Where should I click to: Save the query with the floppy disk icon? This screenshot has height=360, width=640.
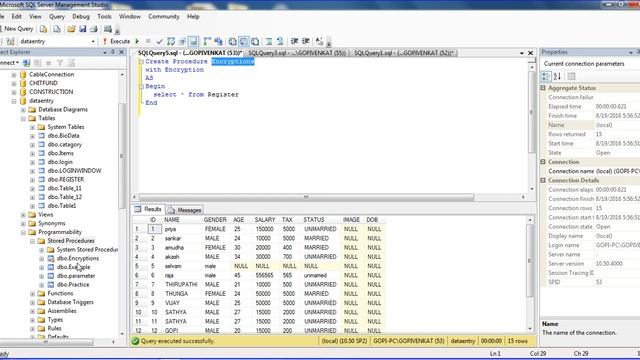82,29
